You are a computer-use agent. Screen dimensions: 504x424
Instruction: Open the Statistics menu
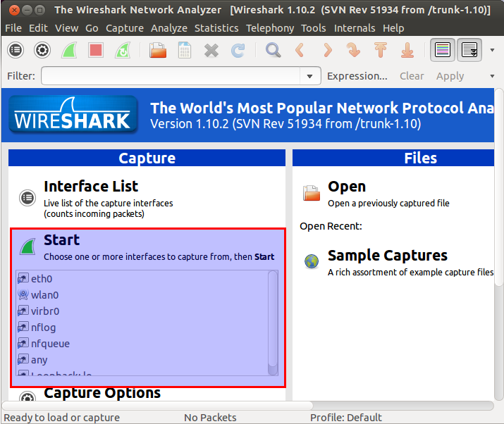(216, 28)
